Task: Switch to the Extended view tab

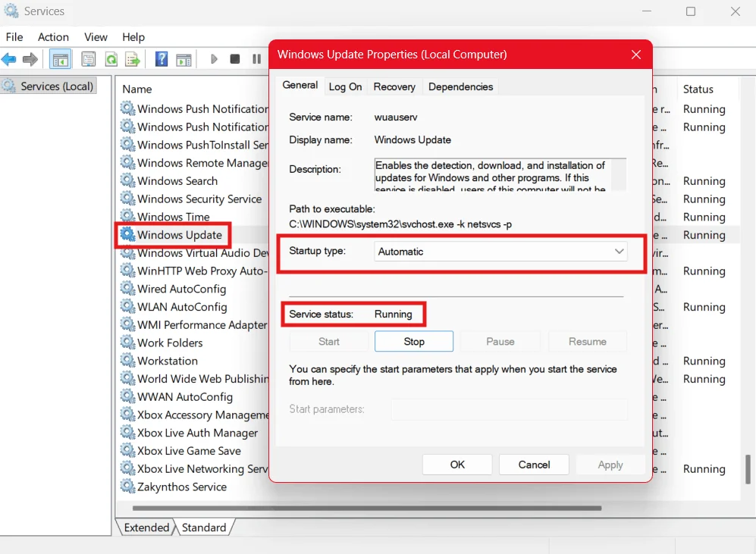Action: pyautogui.click(x=146, y=527)
